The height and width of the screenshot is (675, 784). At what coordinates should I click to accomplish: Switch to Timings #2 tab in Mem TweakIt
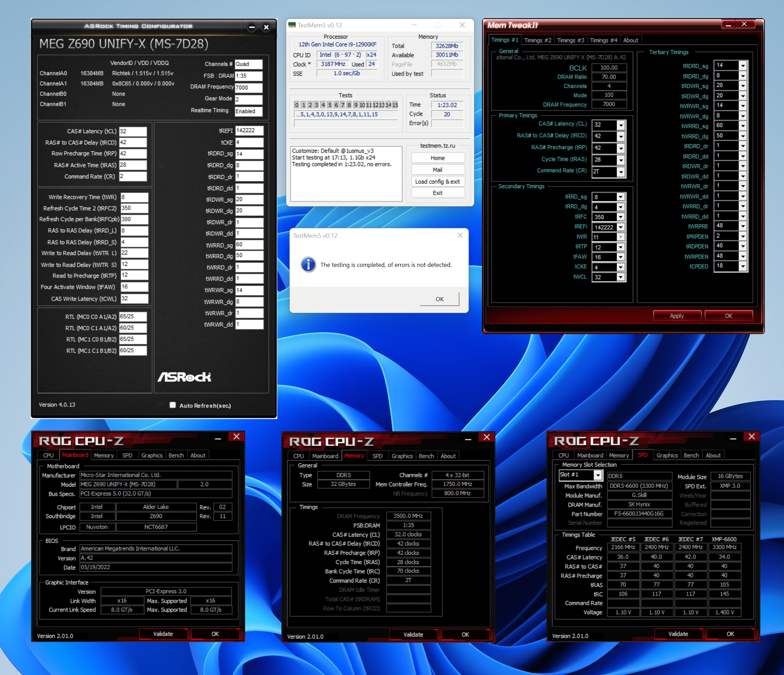[537, 40]
